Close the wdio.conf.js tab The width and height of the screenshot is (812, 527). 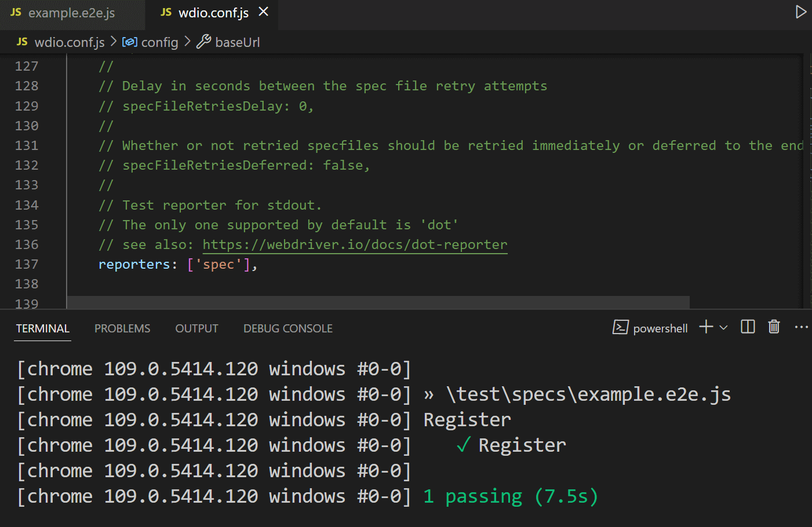pyautogui.click(x=263, y=12)
